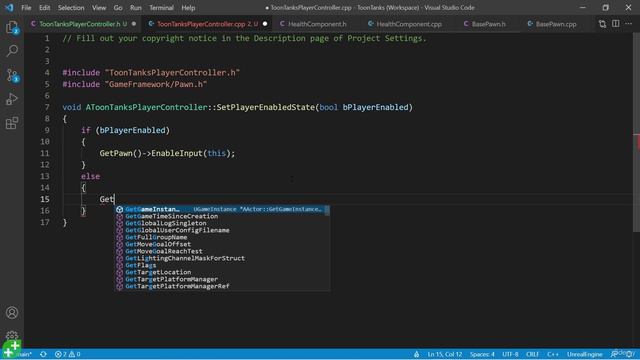The image size is (640, 360).
Task: Close unsaved ToonTanksPlayerController.cpp tab dot
Action: click(x=265, y=24)
